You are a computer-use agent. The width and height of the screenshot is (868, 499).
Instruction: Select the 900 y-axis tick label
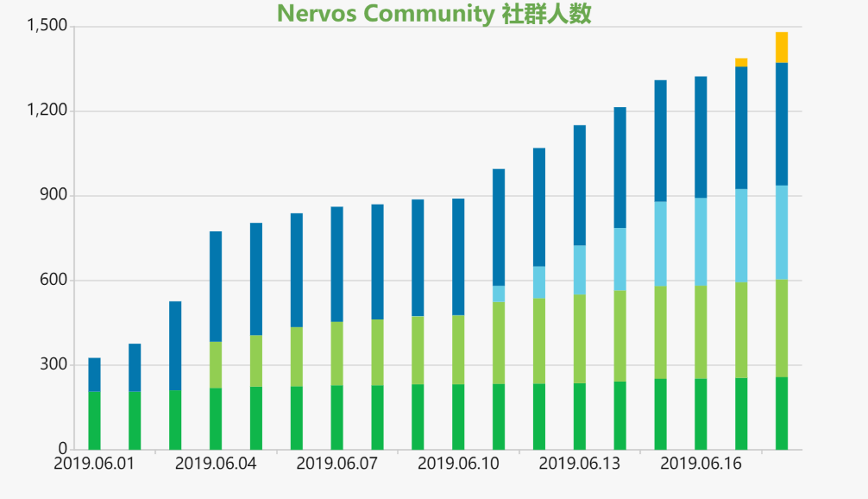point(53,195)
